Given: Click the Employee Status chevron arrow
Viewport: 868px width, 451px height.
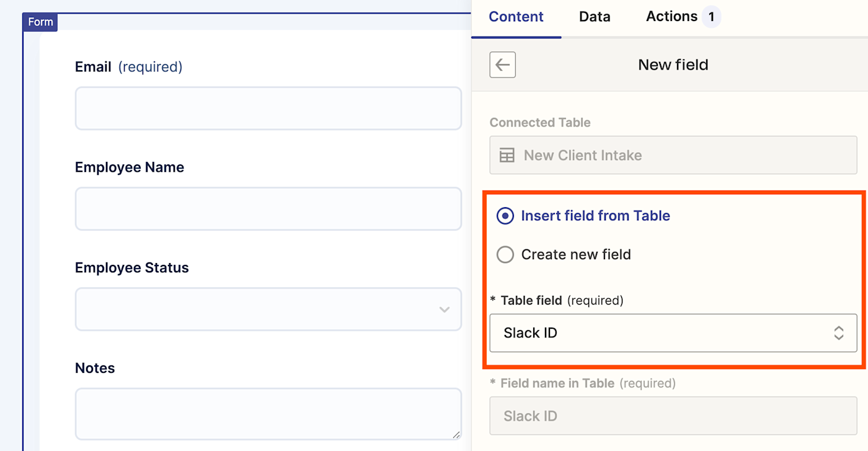Looking at the screenshot, I should (x=444, y=309).
